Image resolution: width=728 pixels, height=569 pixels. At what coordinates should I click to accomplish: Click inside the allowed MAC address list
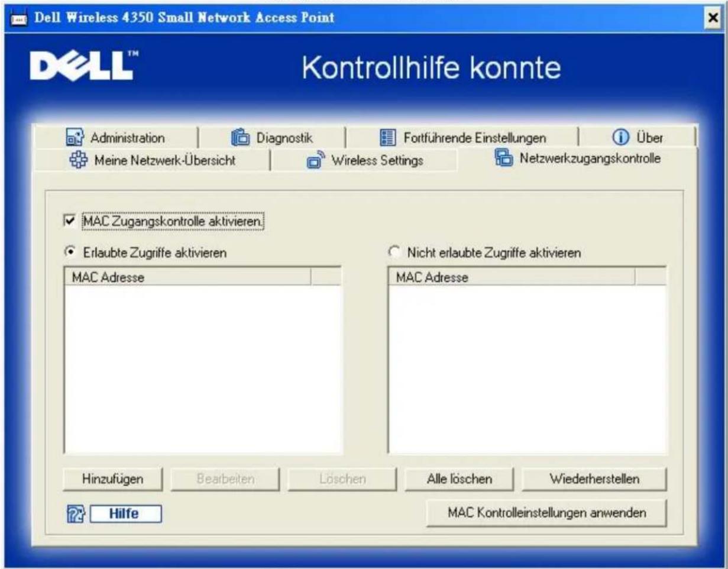[x=202, y=370]
